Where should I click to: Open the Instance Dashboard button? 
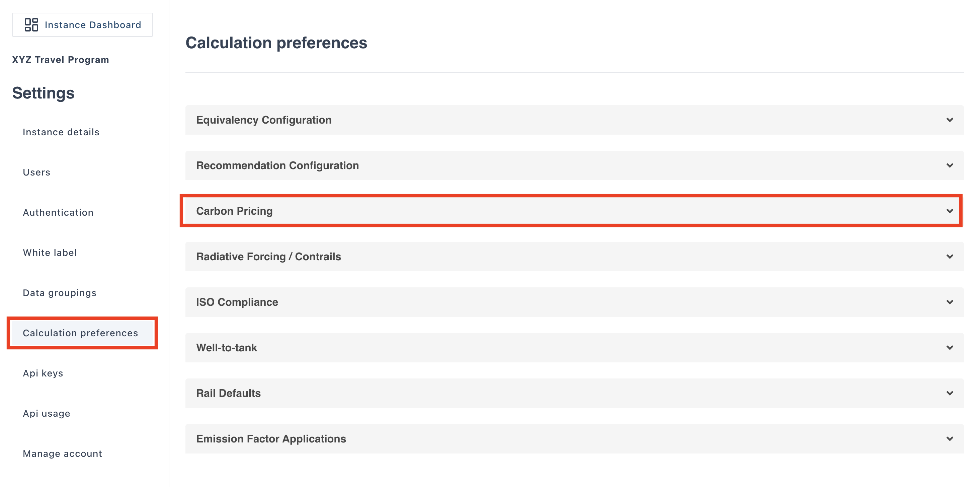tap(83, 25)
